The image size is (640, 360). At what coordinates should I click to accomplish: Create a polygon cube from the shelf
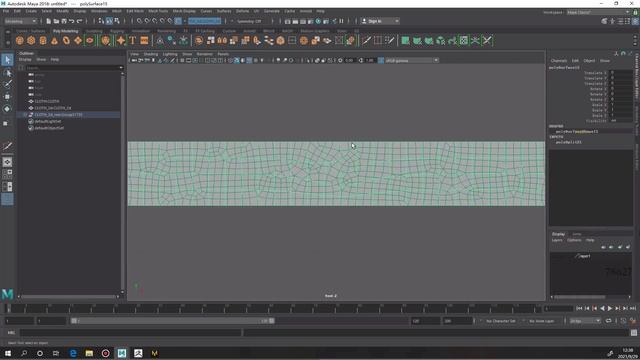pyautogui.click(x=31, y=40)
